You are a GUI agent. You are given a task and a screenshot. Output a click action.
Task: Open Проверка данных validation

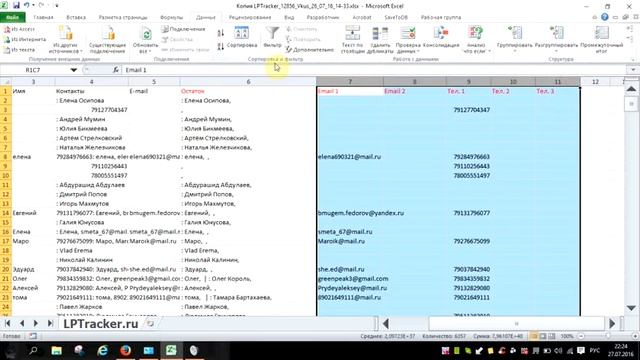click(408, 40)
